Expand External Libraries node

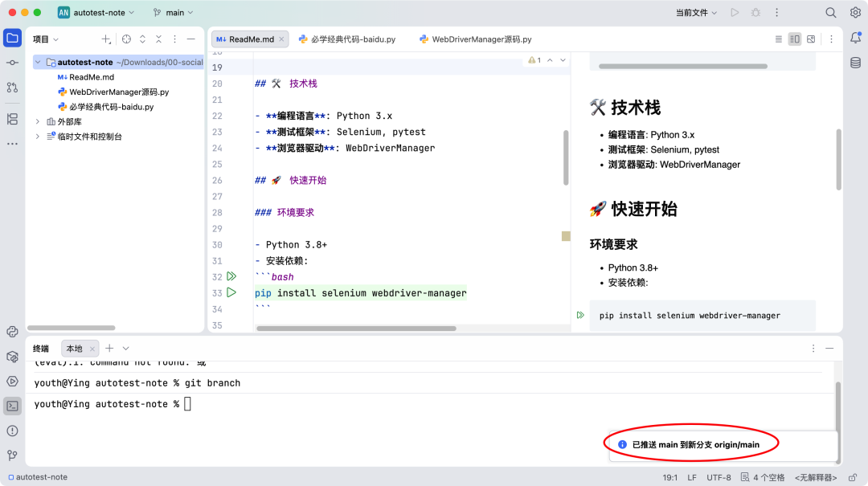38,122
